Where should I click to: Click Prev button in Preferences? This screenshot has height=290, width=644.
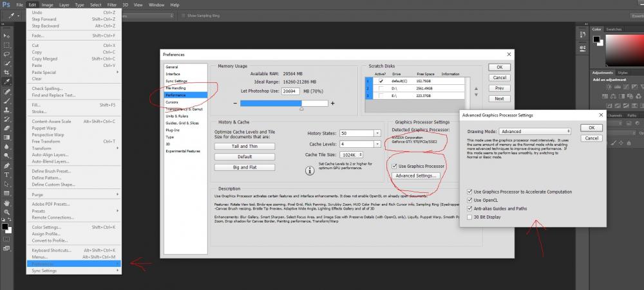(500, 88)
